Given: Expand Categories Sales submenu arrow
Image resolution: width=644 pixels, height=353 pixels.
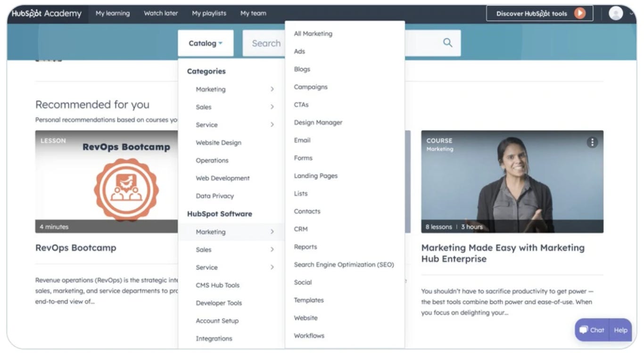Looking at the screenshot, I should point(272,107).
